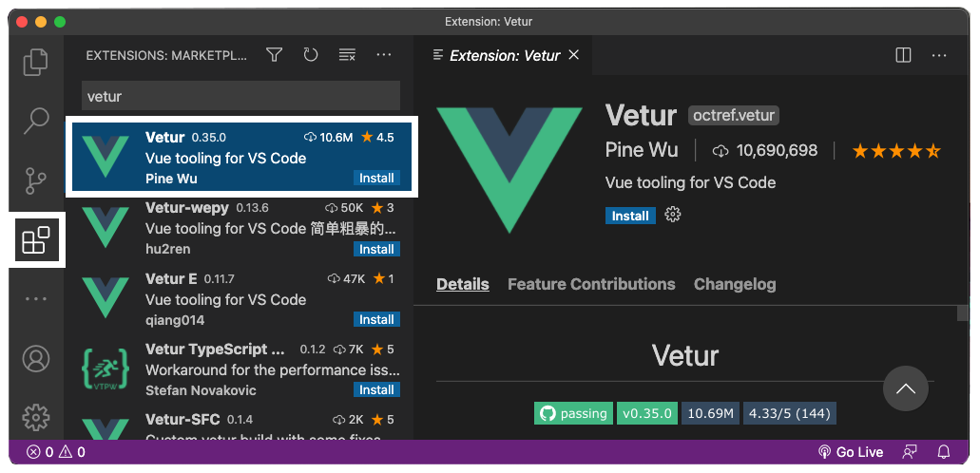Screen dimensions: 980x473
Task: Install Vetur from the details page
Action: (x=630, y=216)
